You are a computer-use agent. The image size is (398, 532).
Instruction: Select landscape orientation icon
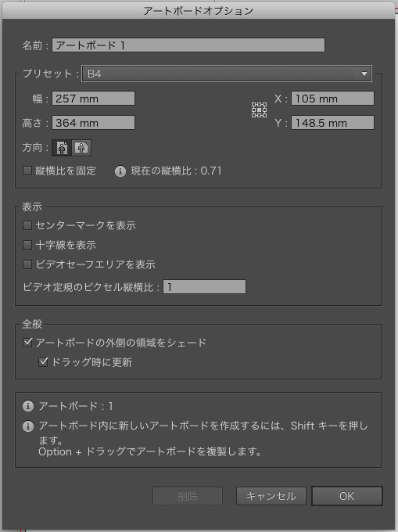click(x=81, y=148)
